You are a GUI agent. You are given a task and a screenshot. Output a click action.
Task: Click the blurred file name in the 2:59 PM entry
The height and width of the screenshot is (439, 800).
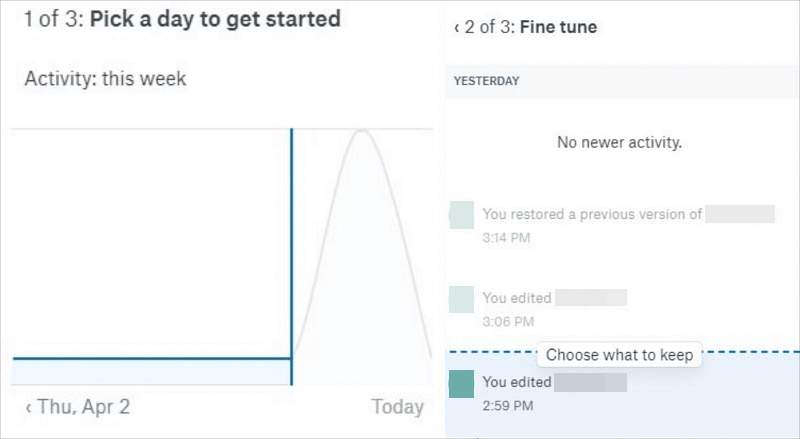pos(591,382)
